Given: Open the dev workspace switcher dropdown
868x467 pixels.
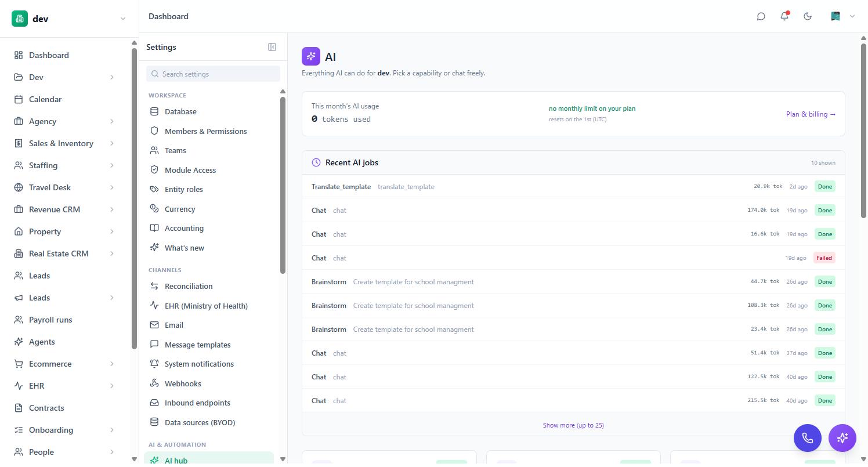Looking at the screenshot, I should click(x=122, y=19).
